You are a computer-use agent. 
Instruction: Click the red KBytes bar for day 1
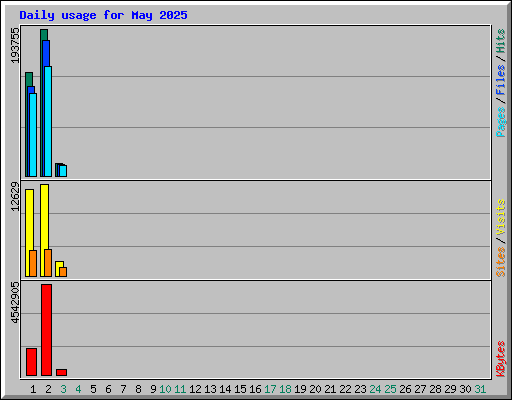pos(31,362)
